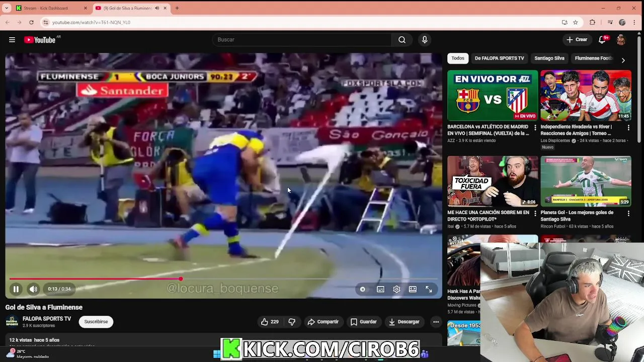Pause the video playback
The width and height of the screenshot is (644, 362).
pos(16,289)
